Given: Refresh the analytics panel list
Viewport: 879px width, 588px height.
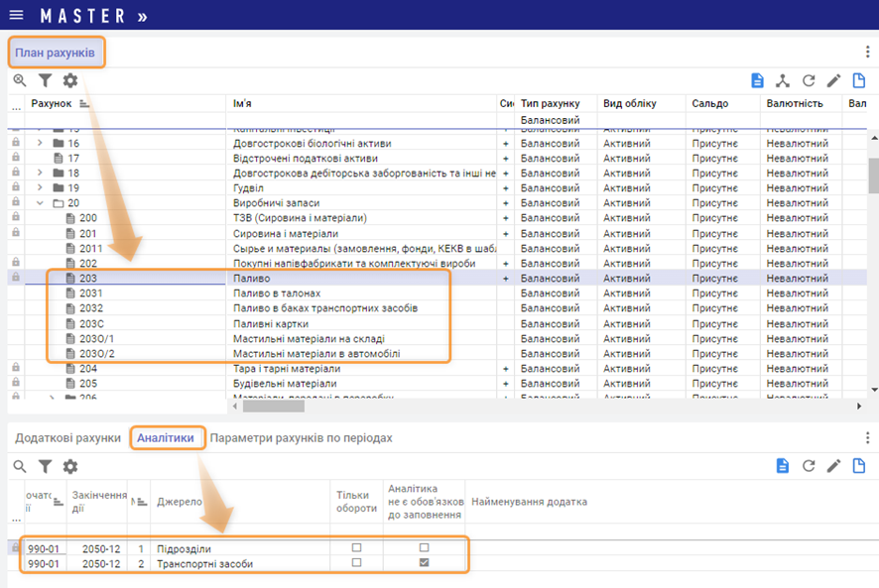Looking at the screenshot, I should point(809,466).
